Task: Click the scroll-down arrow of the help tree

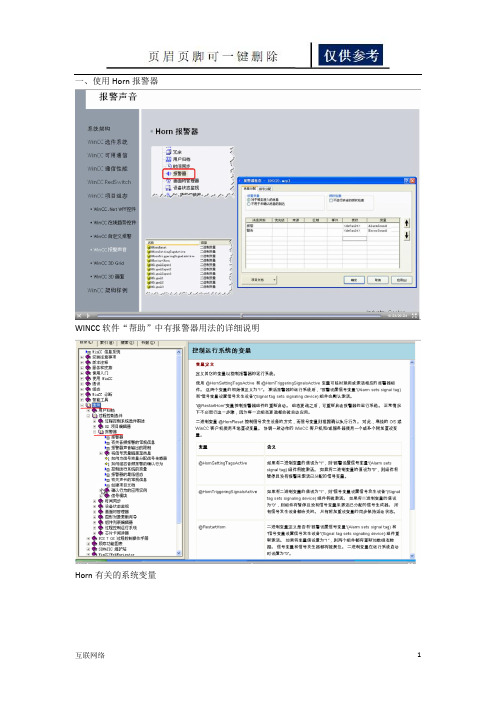Action: click(x=179, y=553)
